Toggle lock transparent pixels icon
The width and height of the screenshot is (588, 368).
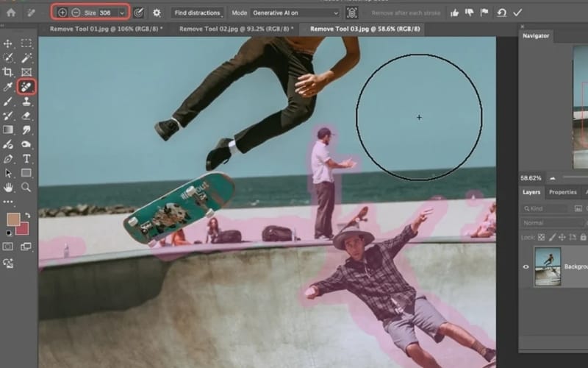coord(541,237)
